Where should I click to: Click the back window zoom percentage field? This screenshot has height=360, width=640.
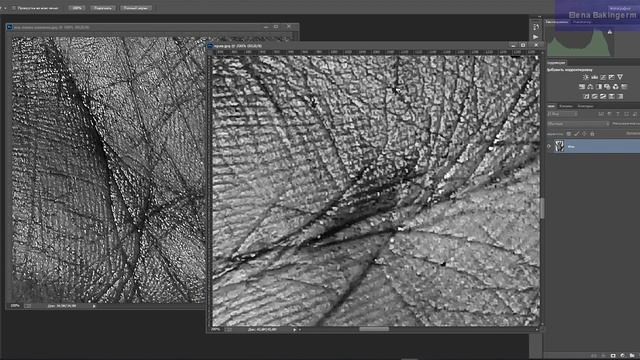pyautogui.click(x=15, y=306)
